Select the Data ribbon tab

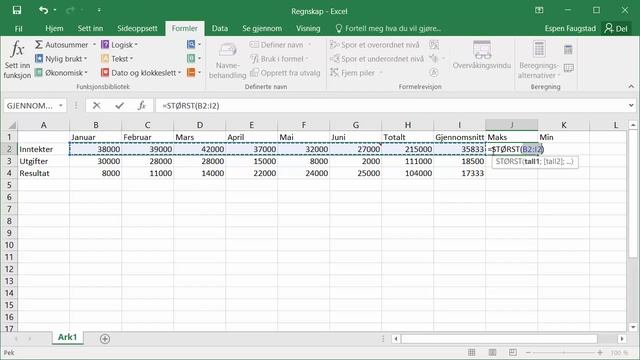click(220, 29)
